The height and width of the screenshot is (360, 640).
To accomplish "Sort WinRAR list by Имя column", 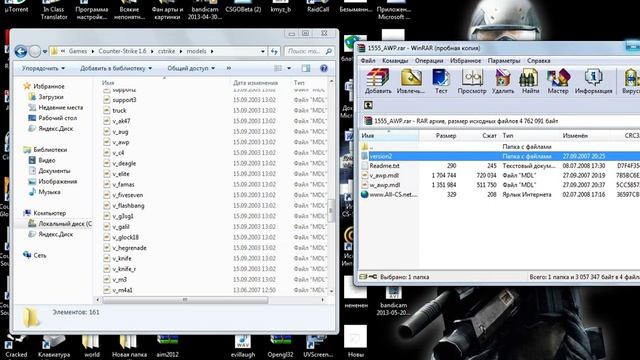I will [x=389, y=135].
